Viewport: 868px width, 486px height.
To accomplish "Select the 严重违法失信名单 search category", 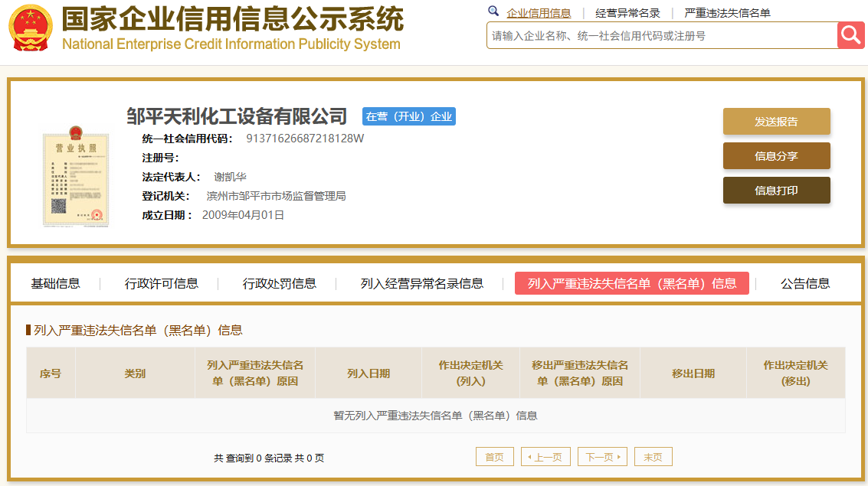I will (x=727, y=13).
